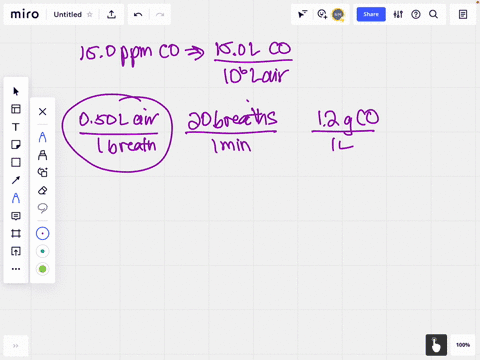The image size is (480, 360).
Task: Select the Comment tool
Action: pos(16,216)
